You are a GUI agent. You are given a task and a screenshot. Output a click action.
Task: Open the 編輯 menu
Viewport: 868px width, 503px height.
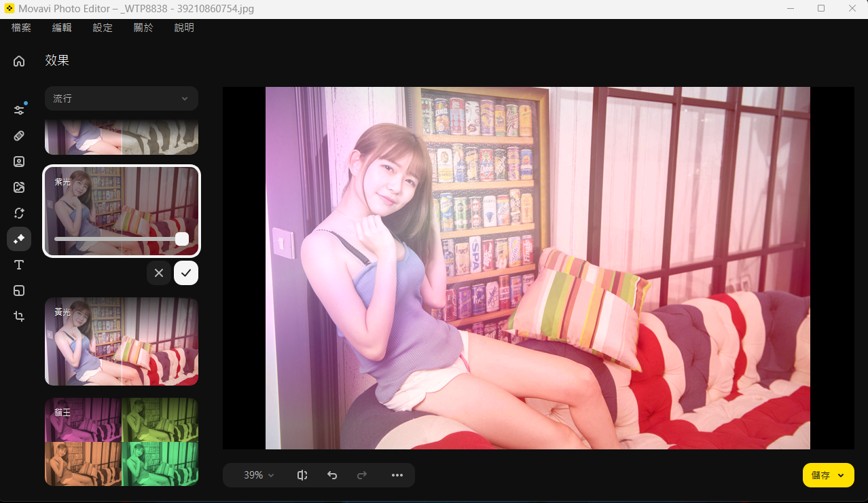(x=62, y=28)
